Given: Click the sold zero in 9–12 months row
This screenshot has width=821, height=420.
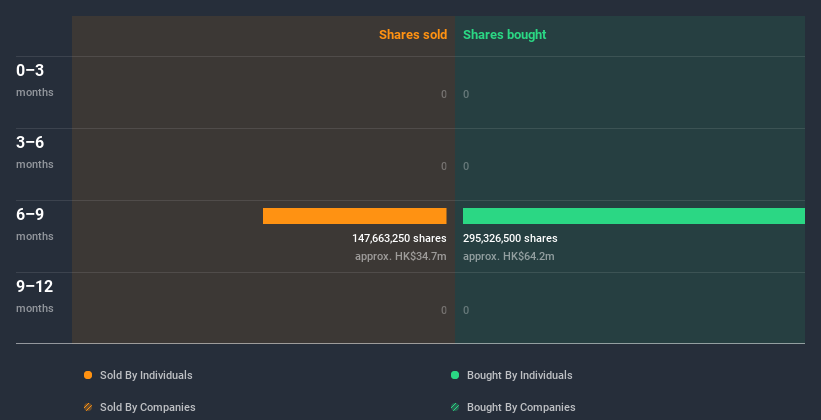Looking at the screenshot, I should click(444, 310).
